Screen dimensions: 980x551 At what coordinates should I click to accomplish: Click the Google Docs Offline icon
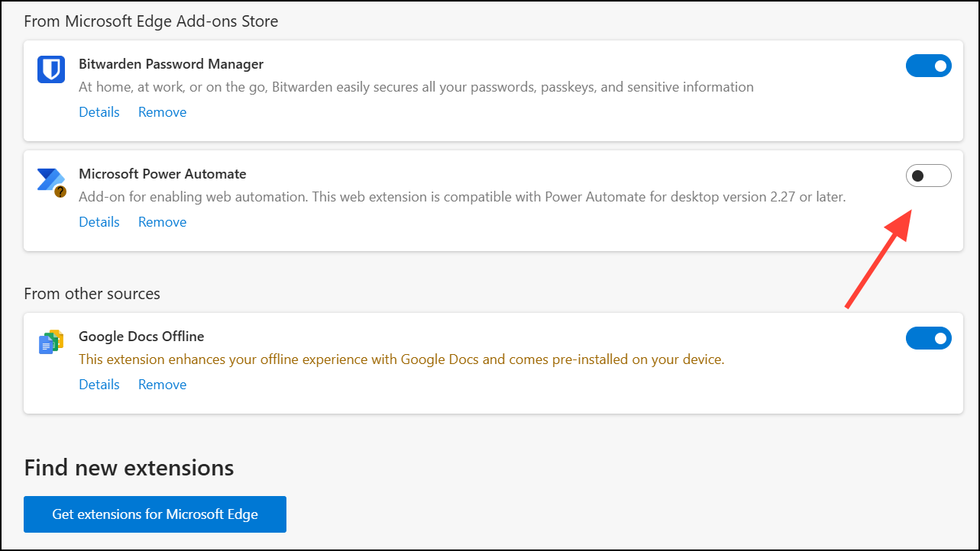pos(51,342)
